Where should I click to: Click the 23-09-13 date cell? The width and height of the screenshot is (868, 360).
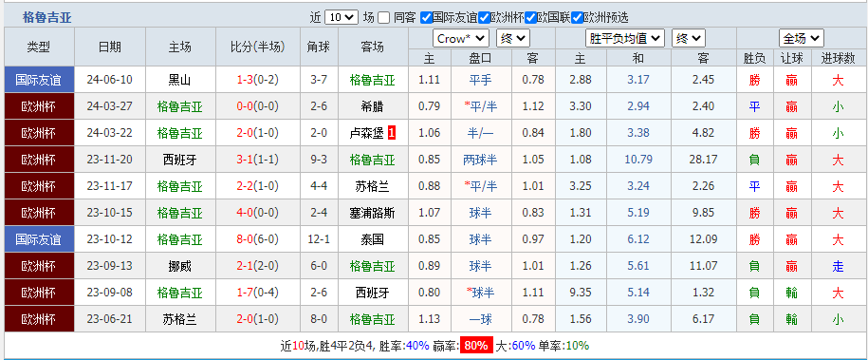[x=110, y=266]
